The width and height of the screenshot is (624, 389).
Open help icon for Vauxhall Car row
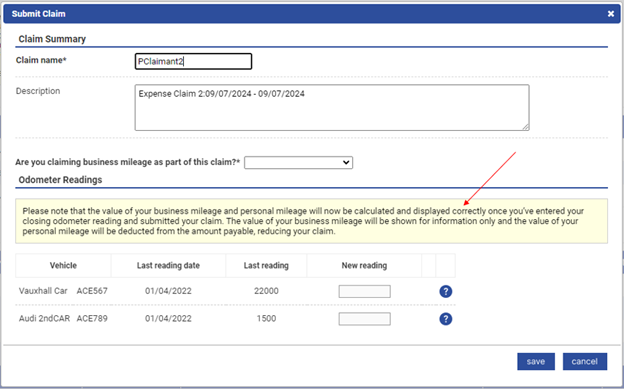point(446,291)
